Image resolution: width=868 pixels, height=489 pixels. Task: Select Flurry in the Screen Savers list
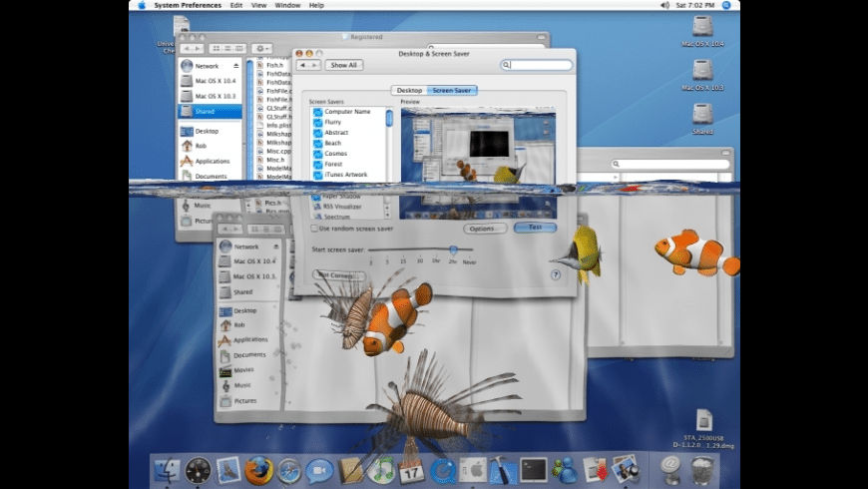[x=332, y=122]
